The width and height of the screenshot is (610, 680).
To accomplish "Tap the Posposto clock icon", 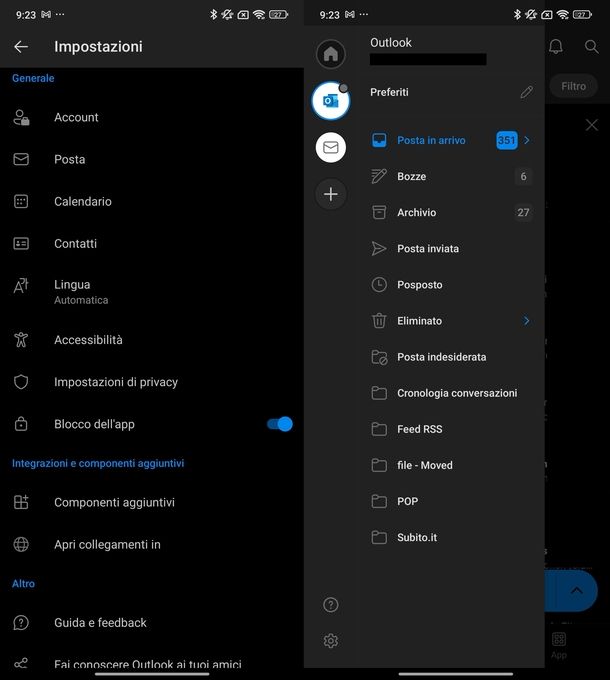I will [x=379, y=285].
